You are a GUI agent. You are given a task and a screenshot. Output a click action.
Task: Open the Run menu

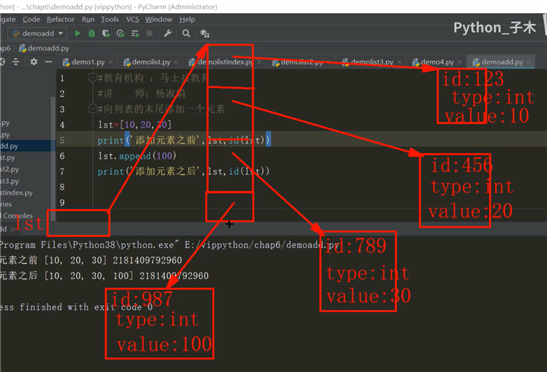tap(88, 20)
